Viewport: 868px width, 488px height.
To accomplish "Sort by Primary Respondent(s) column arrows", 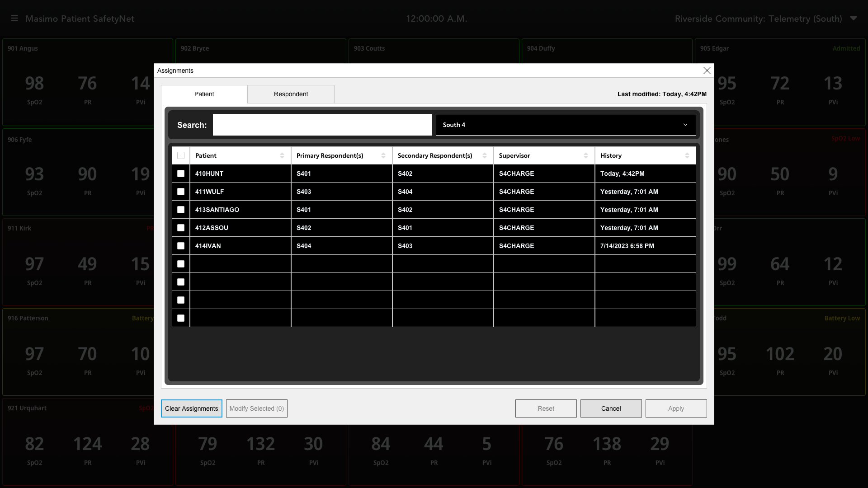I will point(383,155).
